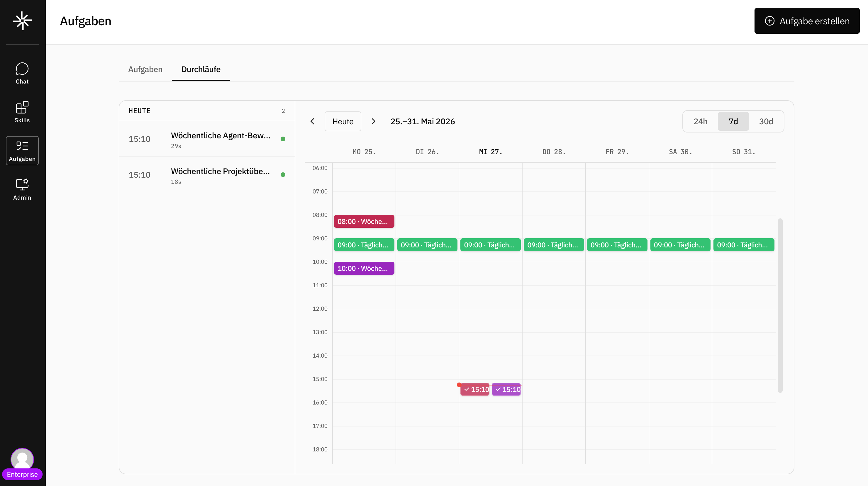Click the Enterprise badge
868x486 pixels.
click(22, 475)
